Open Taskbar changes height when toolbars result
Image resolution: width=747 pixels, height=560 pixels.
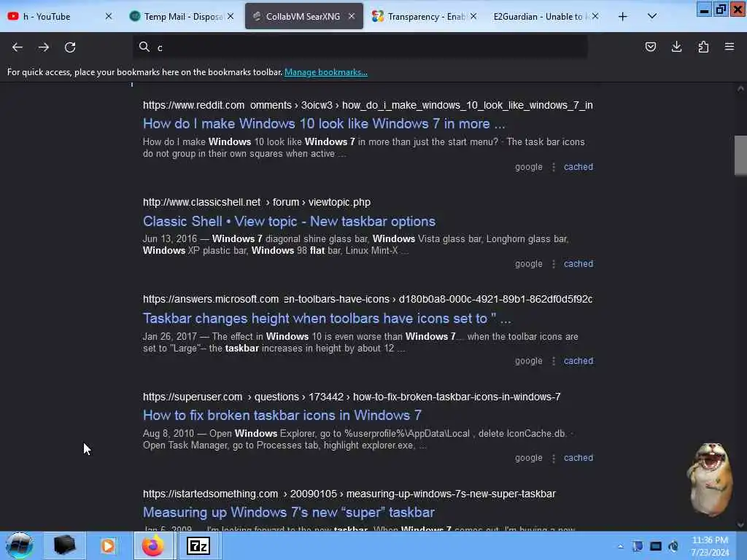[x=327, y=318]
